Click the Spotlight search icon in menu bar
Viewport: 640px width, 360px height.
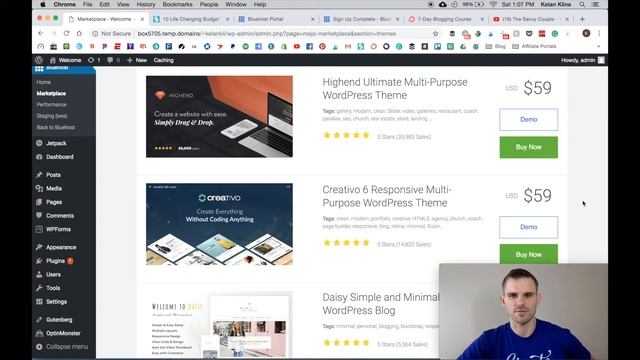pyautogui.click(x=582, y=4)
